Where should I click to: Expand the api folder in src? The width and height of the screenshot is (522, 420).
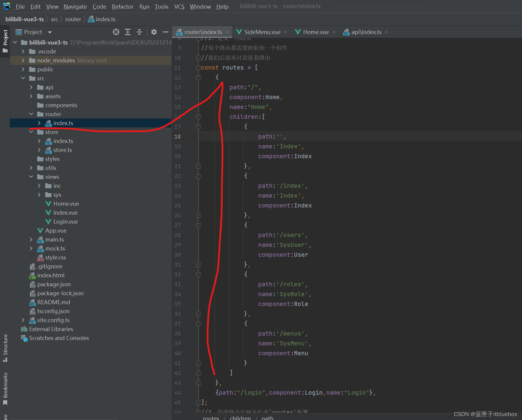(x=31, y=87)
